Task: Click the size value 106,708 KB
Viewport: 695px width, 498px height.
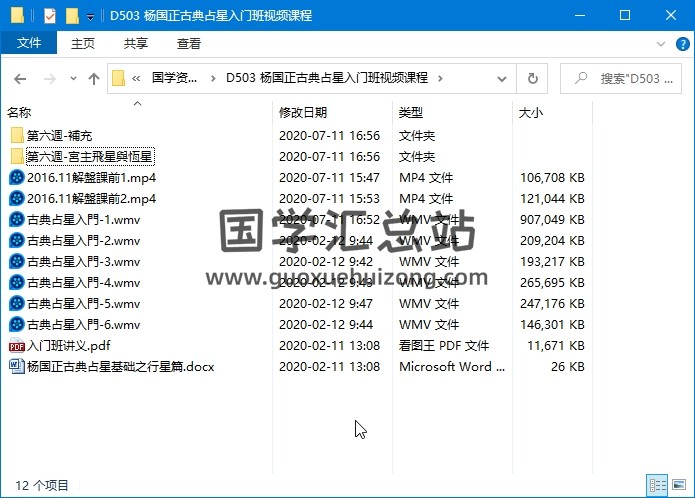Action: coord(552,178)
